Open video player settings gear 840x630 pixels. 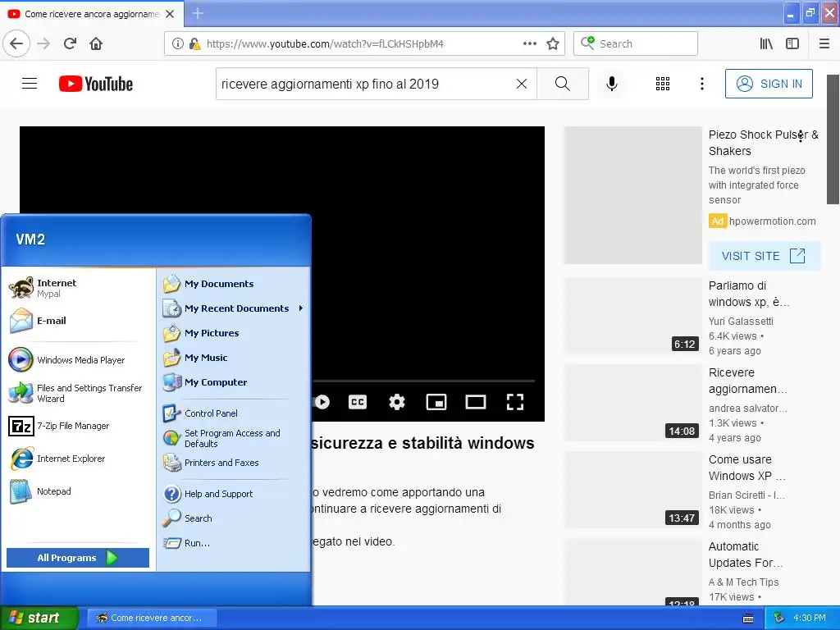(x=397, y=402)
